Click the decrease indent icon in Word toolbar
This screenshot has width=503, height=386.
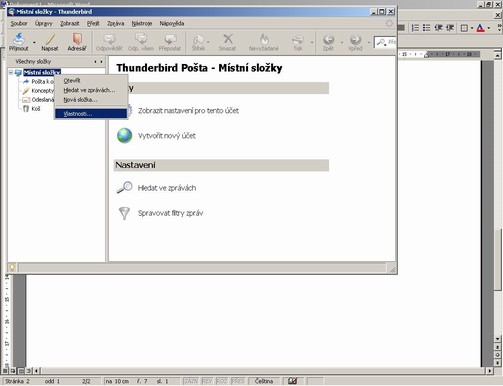tap(438, 28)
